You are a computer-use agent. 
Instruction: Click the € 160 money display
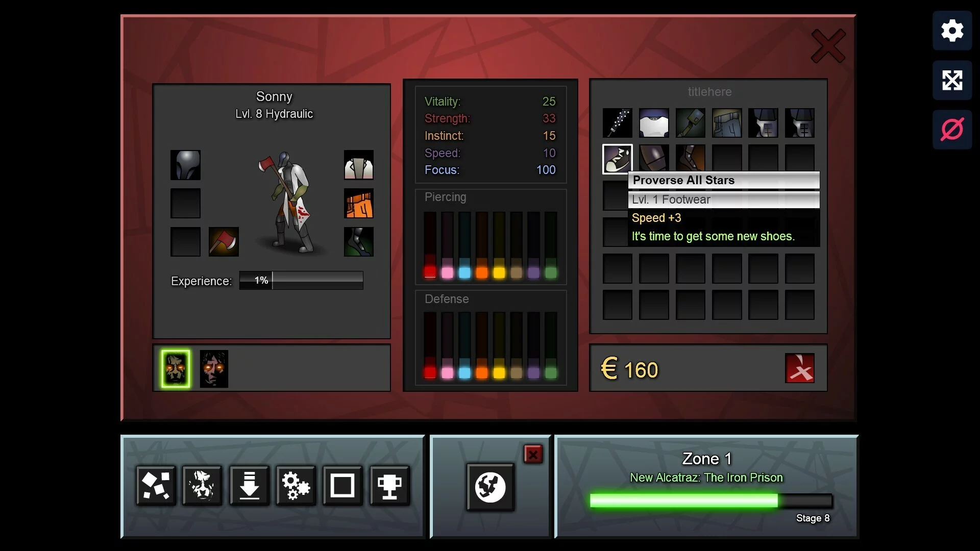629,369
